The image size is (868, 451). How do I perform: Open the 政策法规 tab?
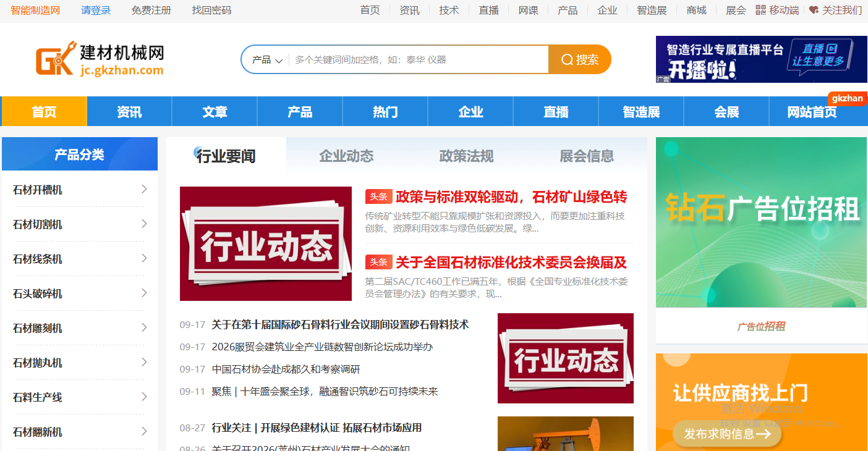click(467, 156)
